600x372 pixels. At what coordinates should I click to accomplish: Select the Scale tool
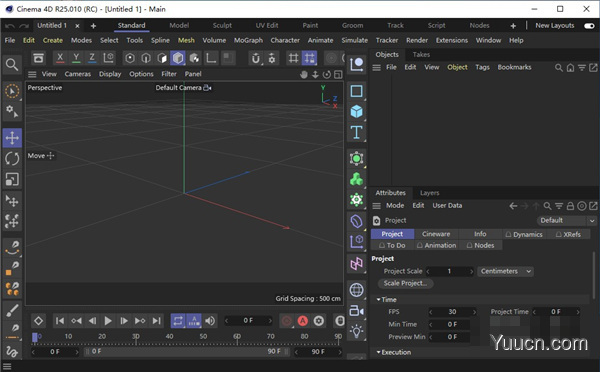click(12, 179)
